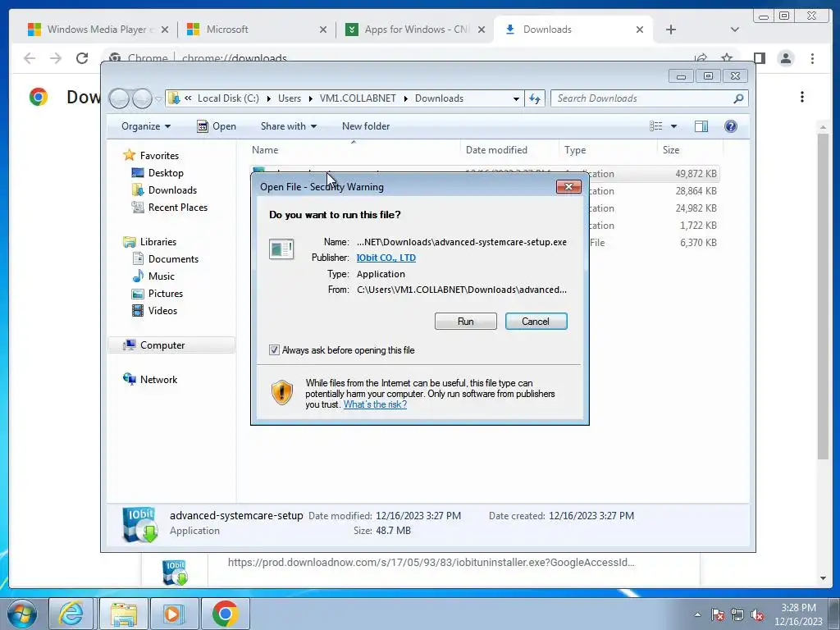Expand the arrow after Users breadcrumb
Viewport: 840px width, 630px height.
coord(310,98)
